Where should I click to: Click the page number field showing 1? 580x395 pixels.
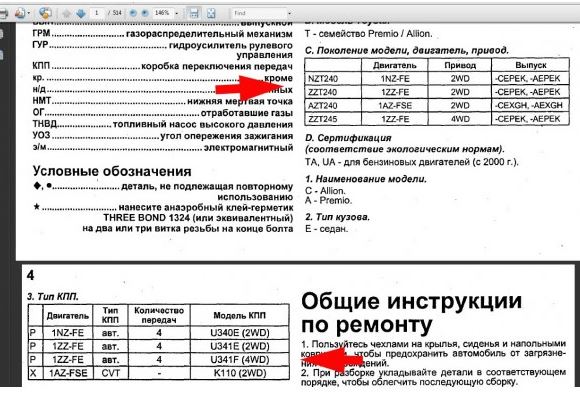97,13
